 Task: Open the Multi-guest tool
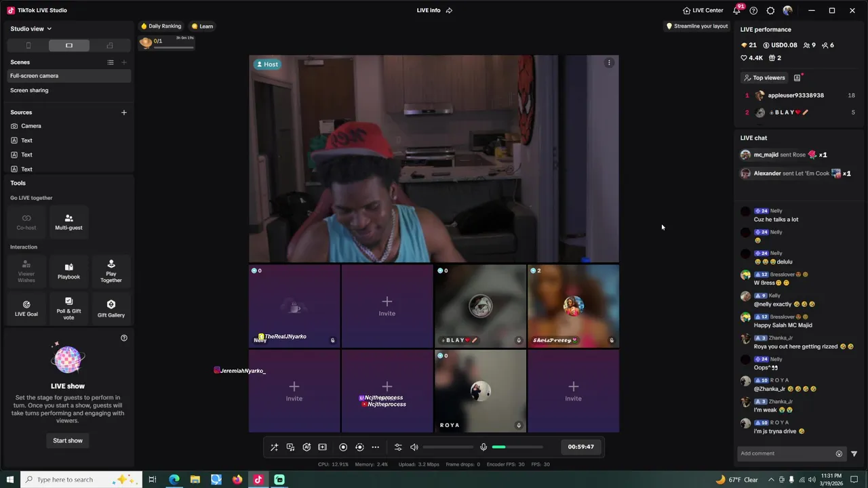click(68, 222)
